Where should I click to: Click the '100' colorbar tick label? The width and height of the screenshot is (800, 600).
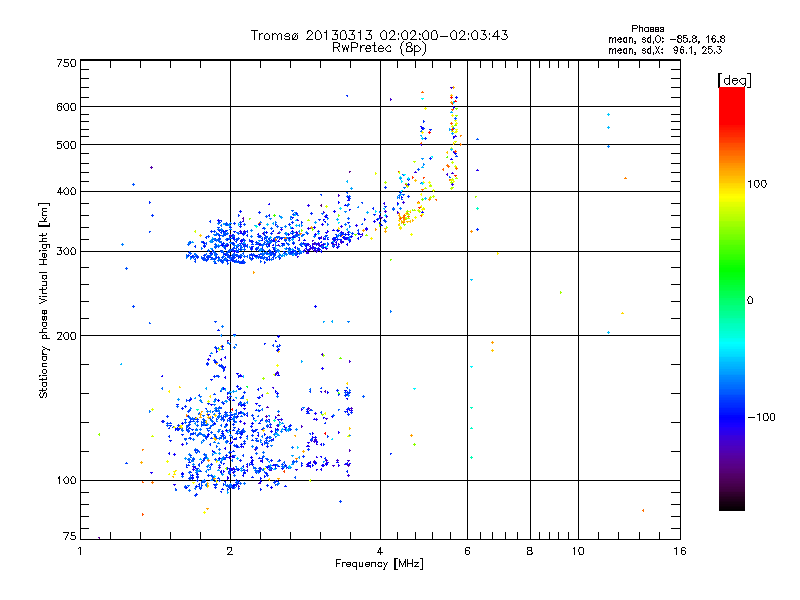[757, 184]
